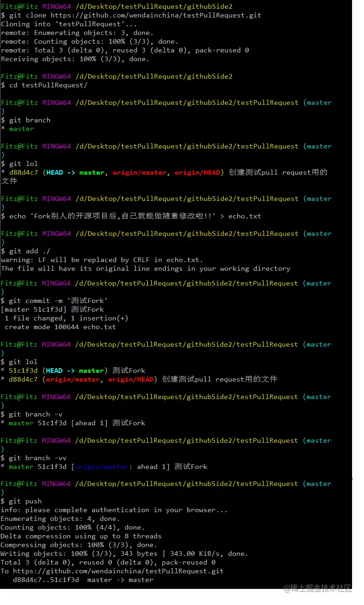Click the "warning: LF will be replaced by CRLF" line
Screen dimensions: 364x605
click(x=102, y=260)
